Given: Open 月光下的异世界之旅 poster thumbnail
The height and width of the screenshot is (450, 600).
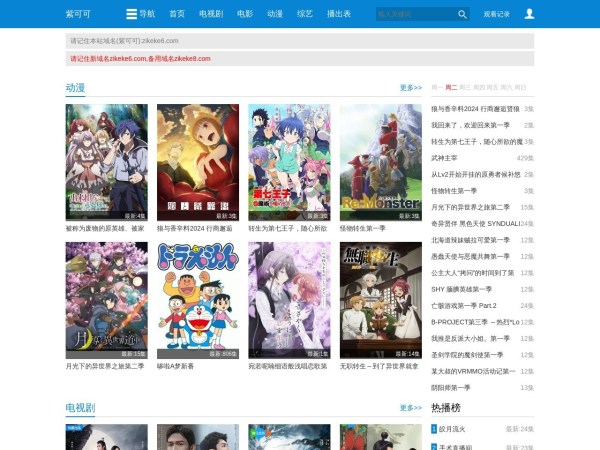Looking at the screenshot, I should [x=106, y=300].
